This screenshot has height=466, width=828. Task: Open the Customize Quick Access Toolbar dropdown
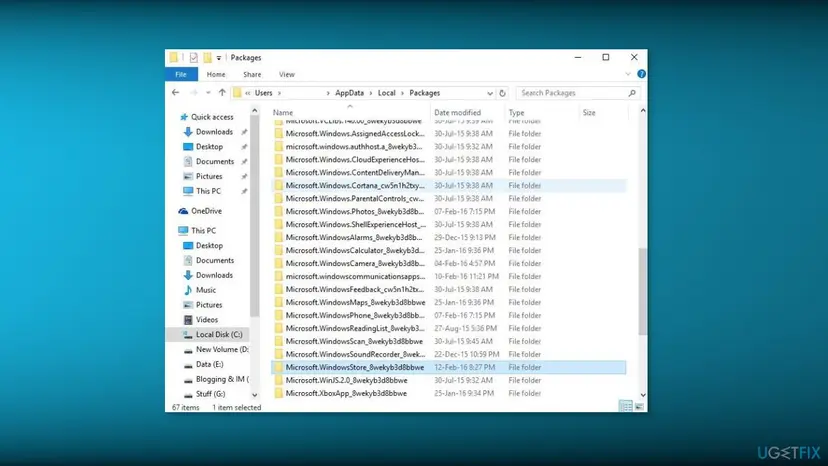pos(219,58)
